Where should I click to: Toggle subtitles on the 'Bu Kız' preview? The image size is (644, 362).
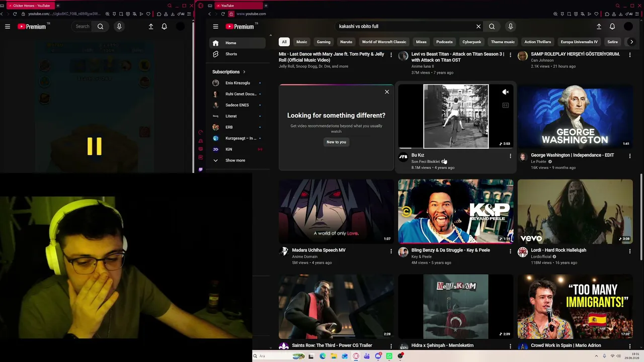click(x=506, y=106)
